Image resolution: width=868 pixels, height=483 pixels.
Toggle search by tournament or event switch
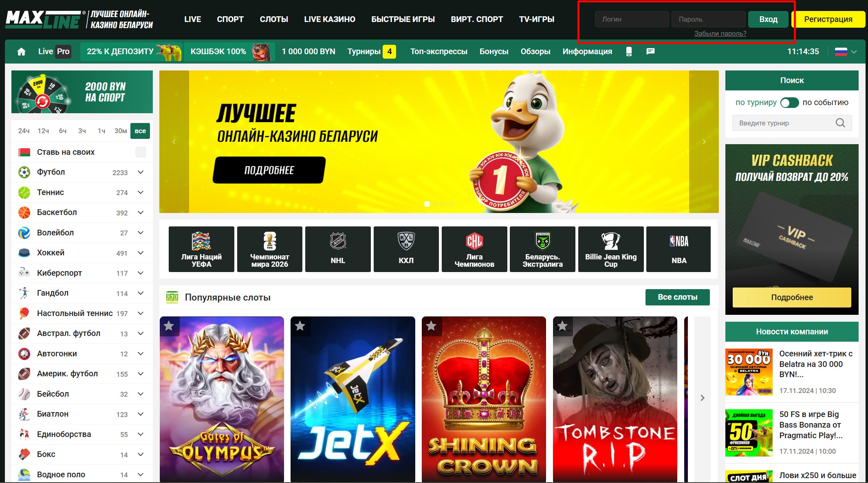[x=789, y=103]
